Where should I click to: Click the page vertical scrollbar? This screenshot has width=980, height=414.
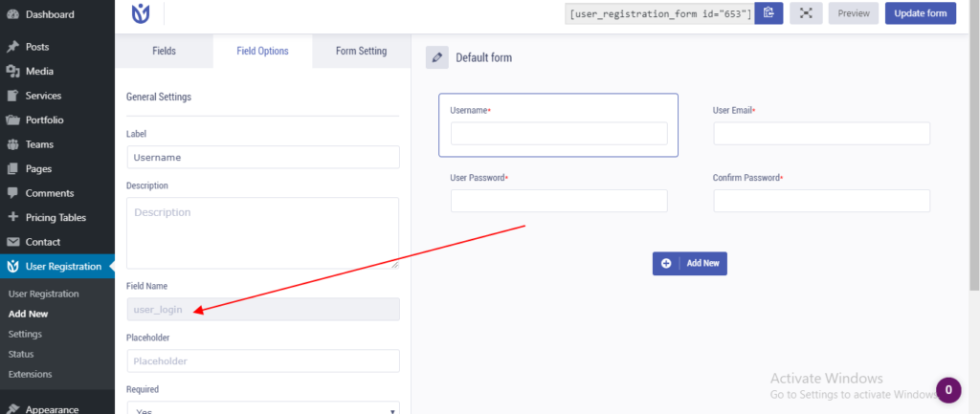point(974,145)
